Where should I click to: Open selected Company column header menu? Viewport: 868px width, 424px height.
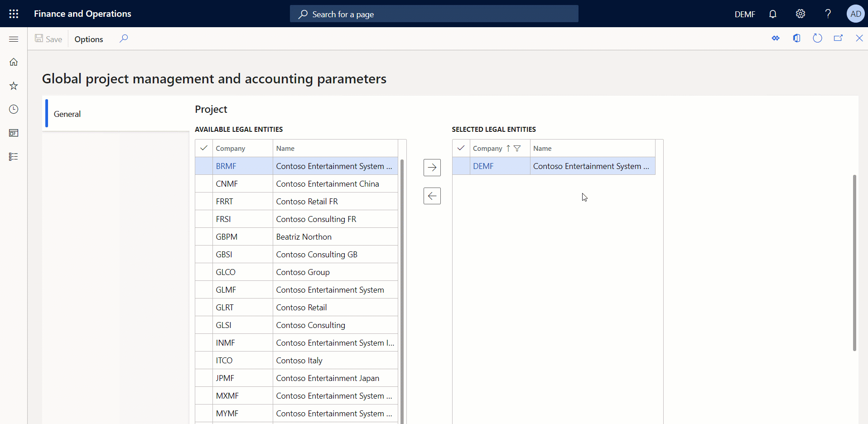(487, 148)
